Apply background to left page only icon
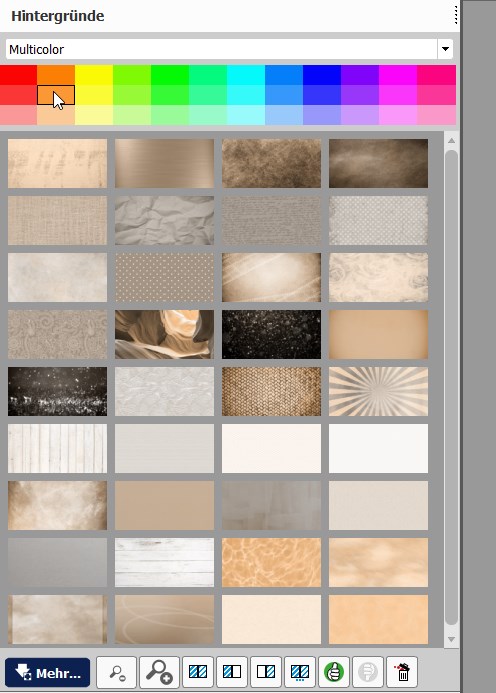This screenshot has height=693, width=496. click(232, 672)
